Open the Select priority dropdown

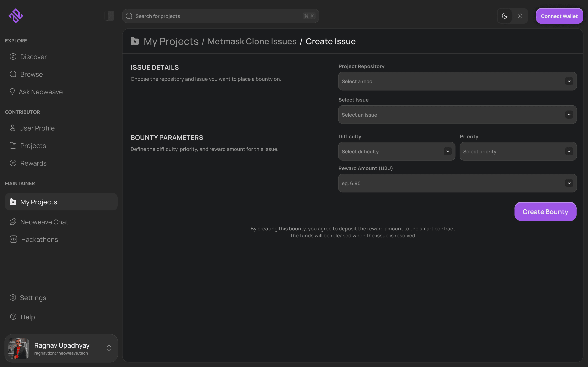(518, 151)
